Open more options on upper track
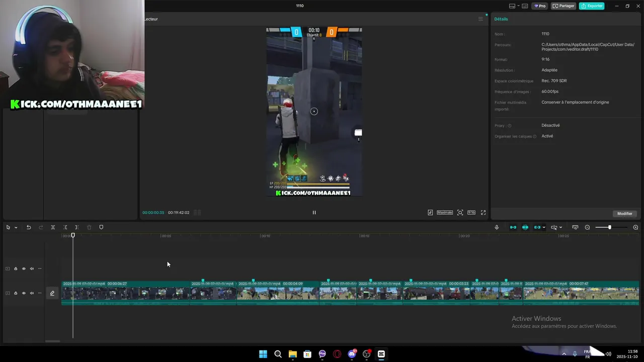644x362 pixels. point(40,268)
